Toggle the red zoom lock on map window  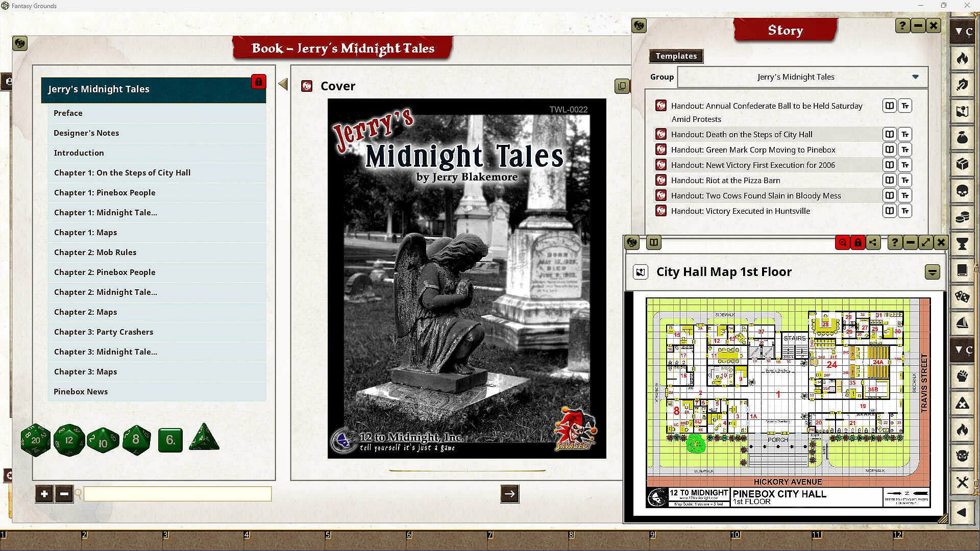842,243
